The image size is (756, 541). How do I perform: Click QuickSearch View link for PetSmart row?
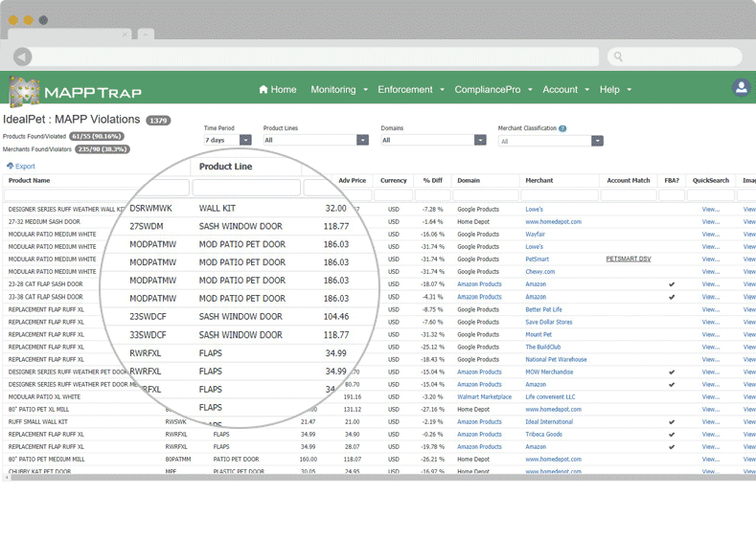(711, 259)
